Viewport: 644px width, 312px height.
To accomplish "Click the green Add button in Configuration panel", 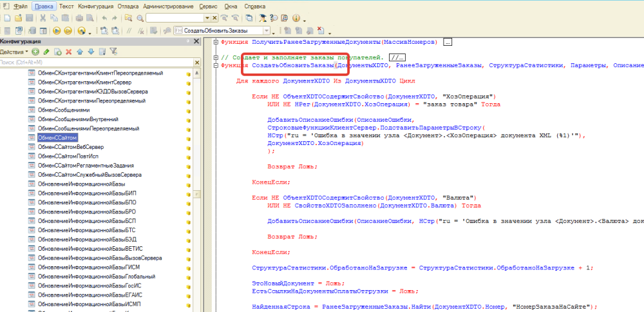I will pos(36,52).
